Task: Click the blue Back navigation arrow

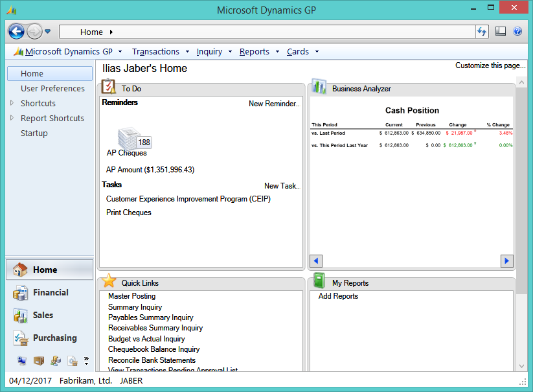Action: [16, 32]
